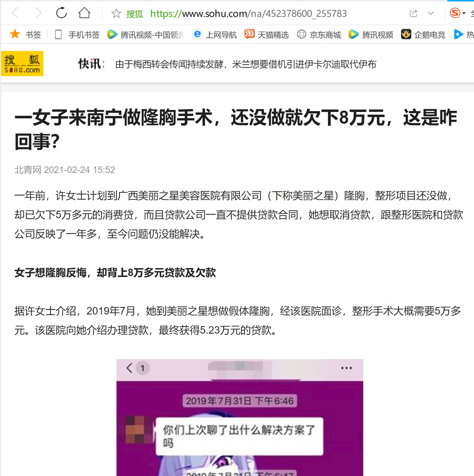474x476 pixels.
Task: Toggle the bookmark star in address bar
Action: tap(116, 13)
